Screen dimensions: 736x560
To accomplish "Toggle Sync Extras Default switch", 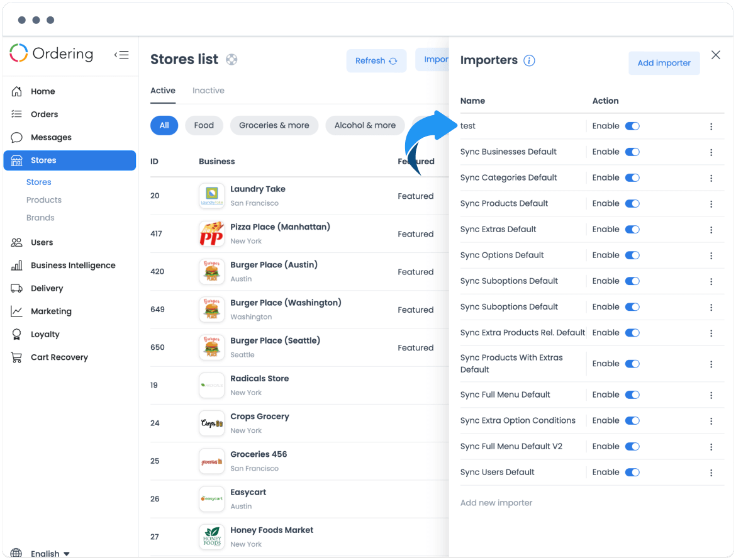I will [x=632, y=229].
